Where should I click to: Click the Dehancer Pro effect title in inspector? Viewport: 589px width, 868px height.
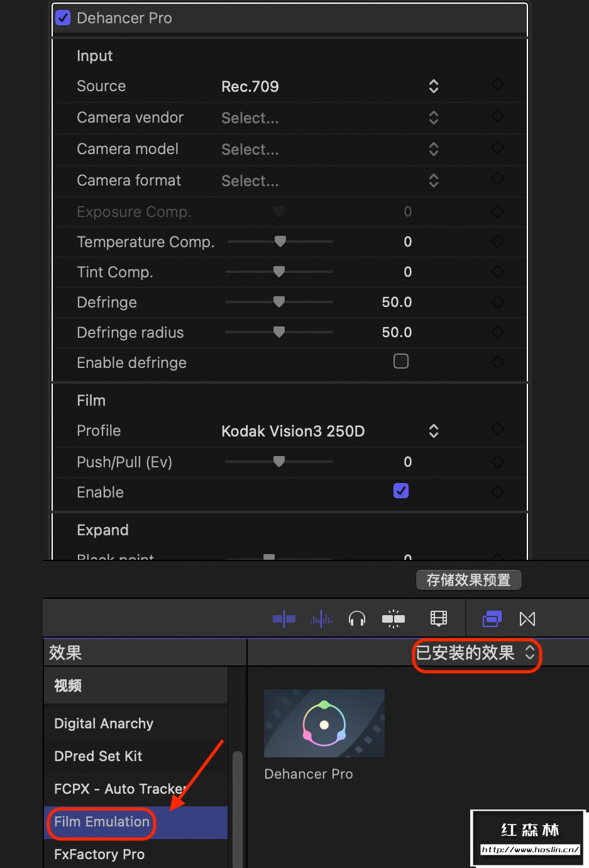[124, 18]
